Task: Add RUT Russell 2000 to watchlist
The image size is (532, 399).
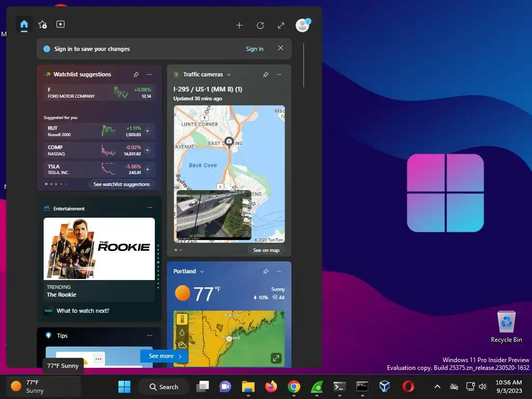Action: [148, 131]
